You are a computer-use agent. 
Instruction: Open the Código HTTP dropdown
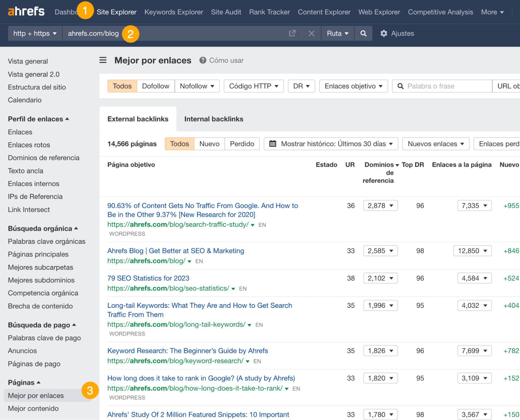pyautogui.click(x=253, y=86)
